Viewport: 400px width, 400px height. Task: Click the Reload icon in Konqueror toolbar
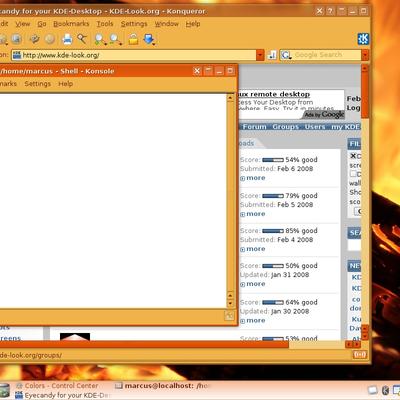(34, 39)
